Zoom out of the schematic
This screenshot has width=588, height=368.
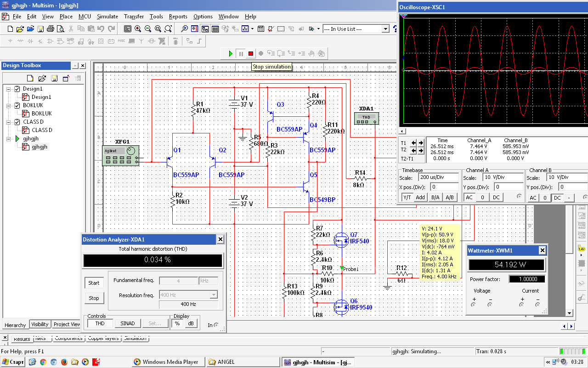tap(148, 29)
